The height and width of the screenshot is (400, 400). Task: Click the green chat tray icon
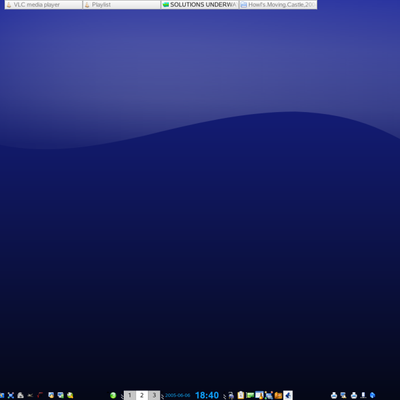(x=250, y=395)
